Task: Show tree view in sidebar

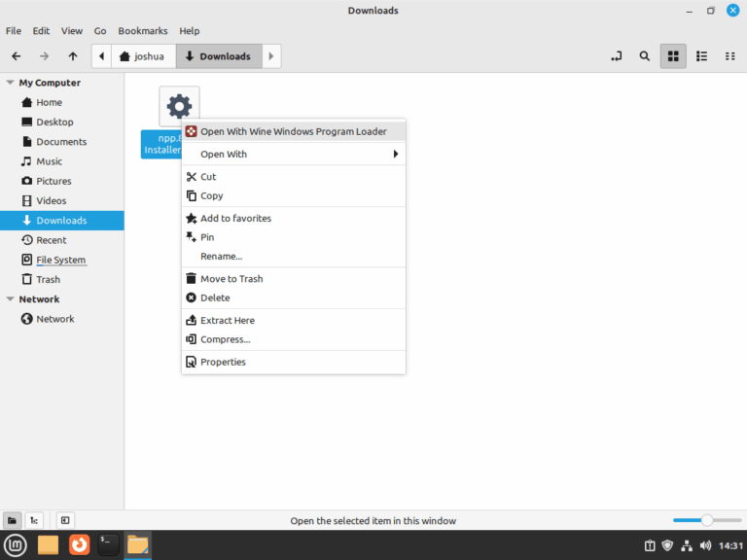Action: pyautogui.click(x=33, y=520)
